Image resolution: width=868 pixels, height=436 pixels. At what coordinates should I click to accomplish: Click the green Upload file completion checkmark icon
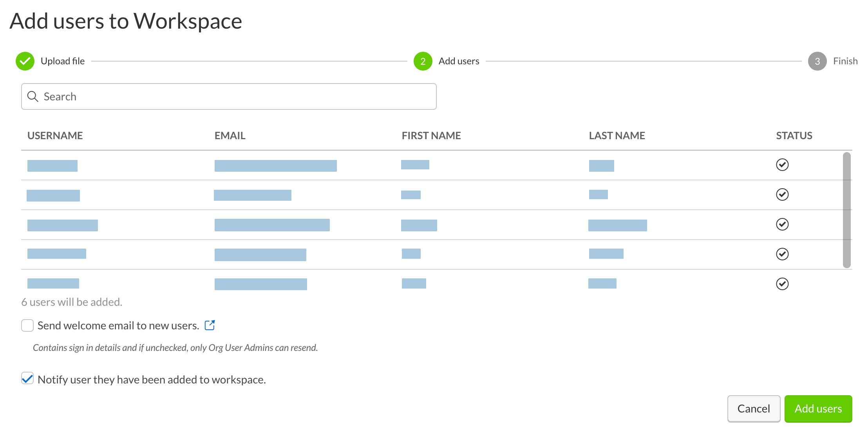[25, 61]
